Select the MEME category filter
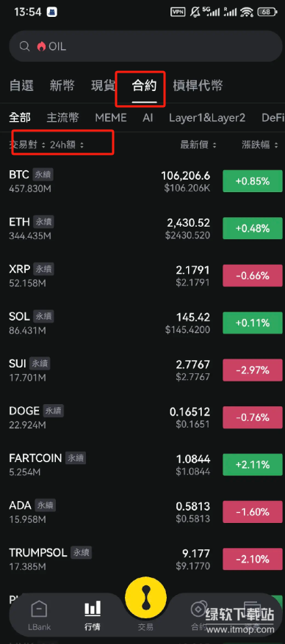The width and height of the screenshot is (285, 644). tap(111, 118)
